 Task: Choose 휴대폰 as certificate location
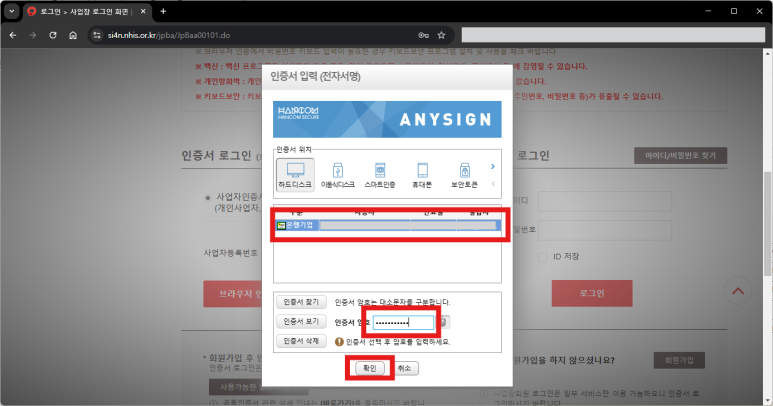pos(422,175)
